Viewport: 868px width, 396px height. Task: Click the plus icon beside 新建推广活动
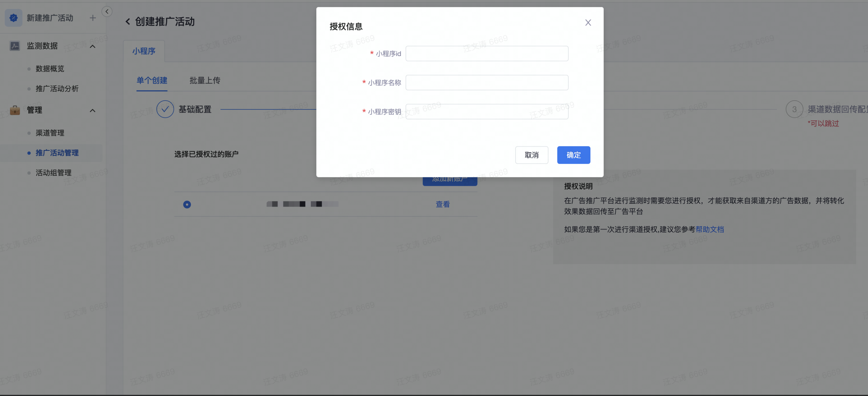[x=93, y=18]
